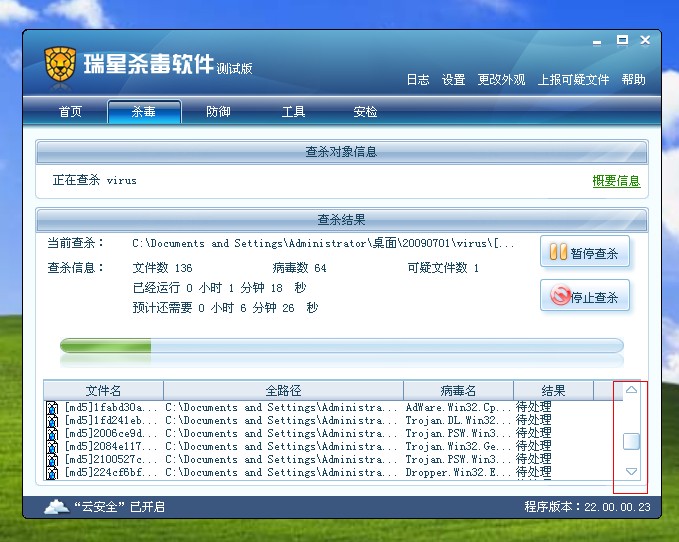The height and width of the screenshot is (542, 679).
Task: Click the 查杀结果 section header
Action: 342,220
